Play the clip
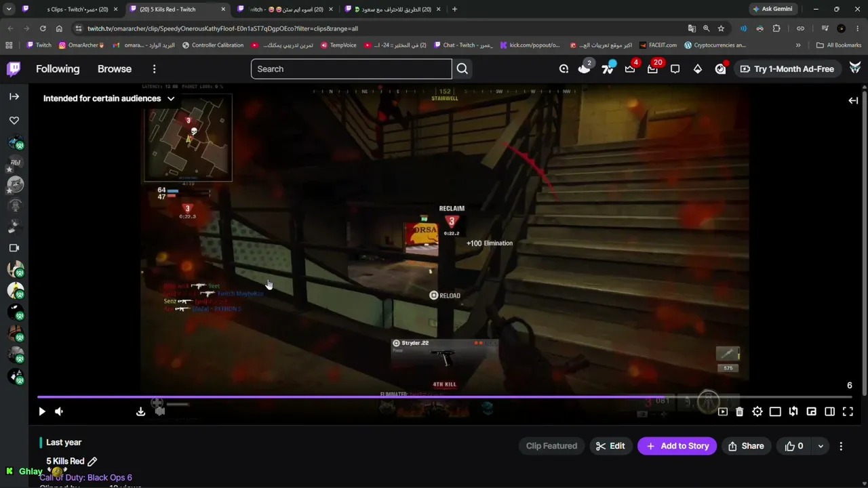The width and height of the screenshot is (868, 488). pyautogui.click(x=42, y=411)
